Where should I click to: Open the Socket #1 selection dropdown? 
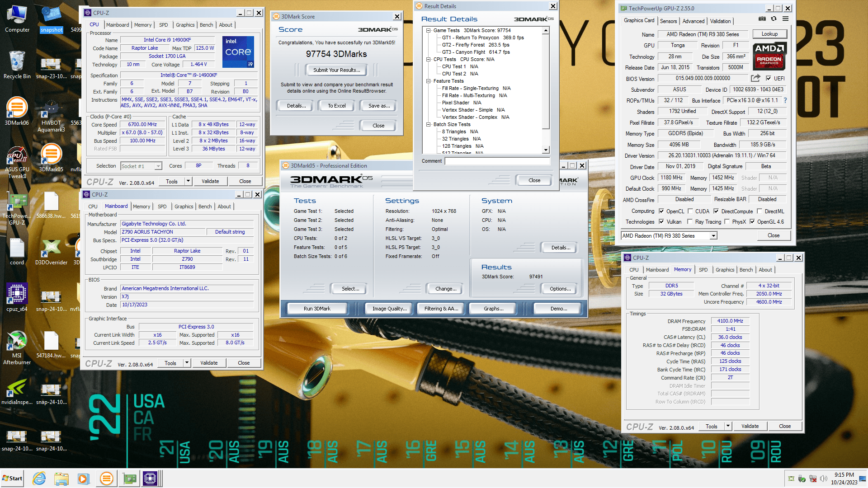(x=158, y=166)
